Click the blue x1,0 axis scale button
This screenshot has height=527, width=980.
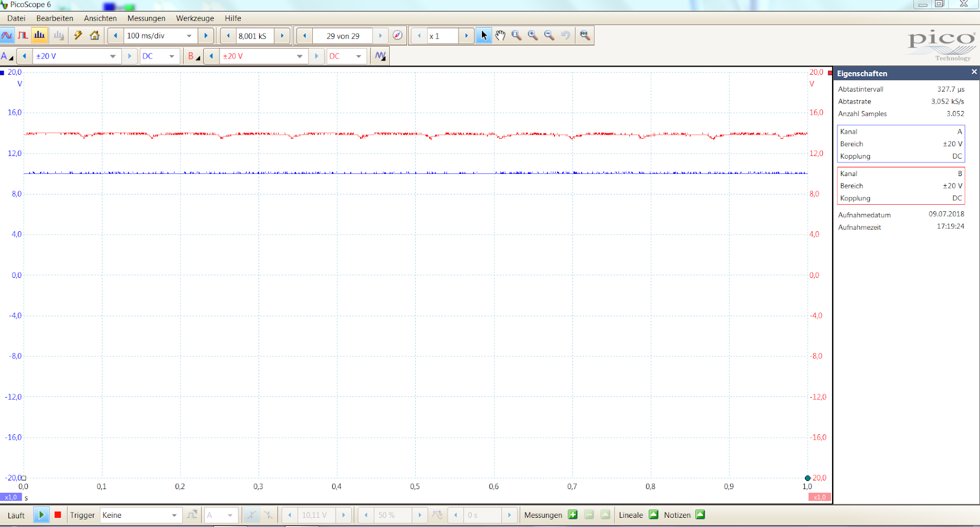coord(10,497)
